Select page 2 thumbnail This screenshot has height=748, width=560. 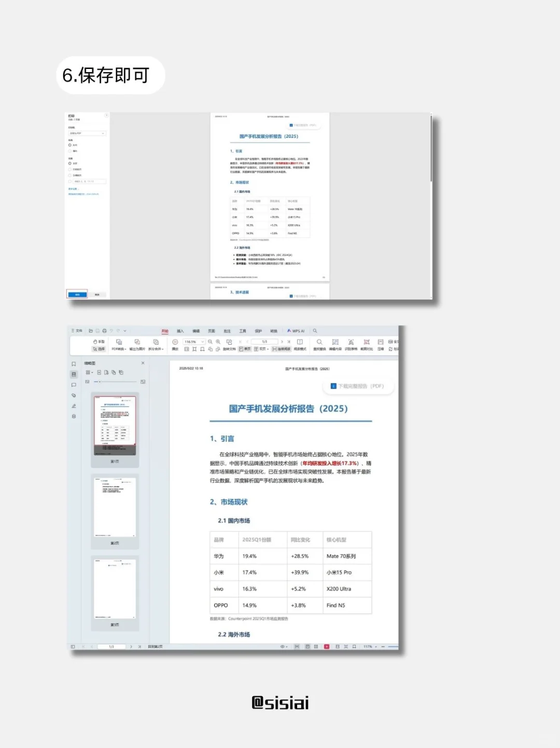115,507
